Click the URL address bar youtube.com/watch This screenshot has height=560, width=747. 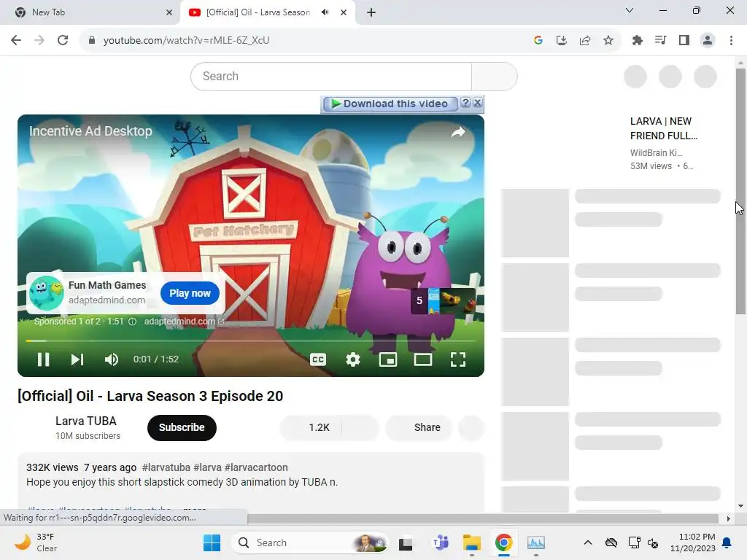click(186, 41)
